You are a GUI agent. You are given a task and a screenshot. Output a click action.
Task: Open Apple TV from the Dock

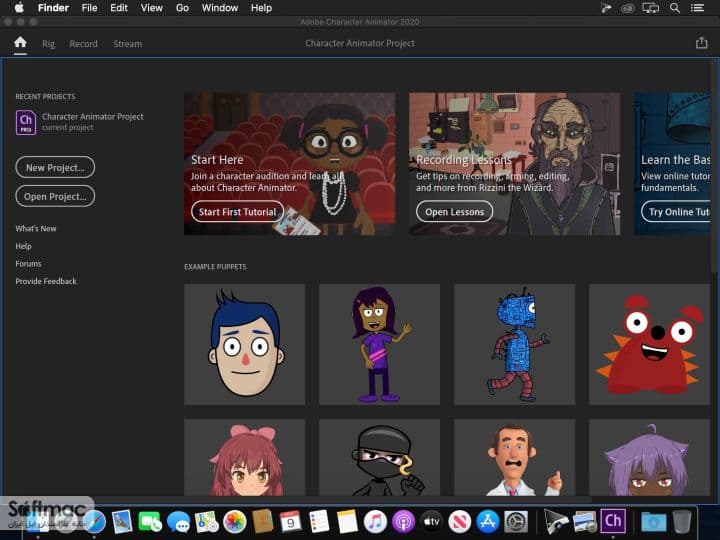[x=432, y=522]
